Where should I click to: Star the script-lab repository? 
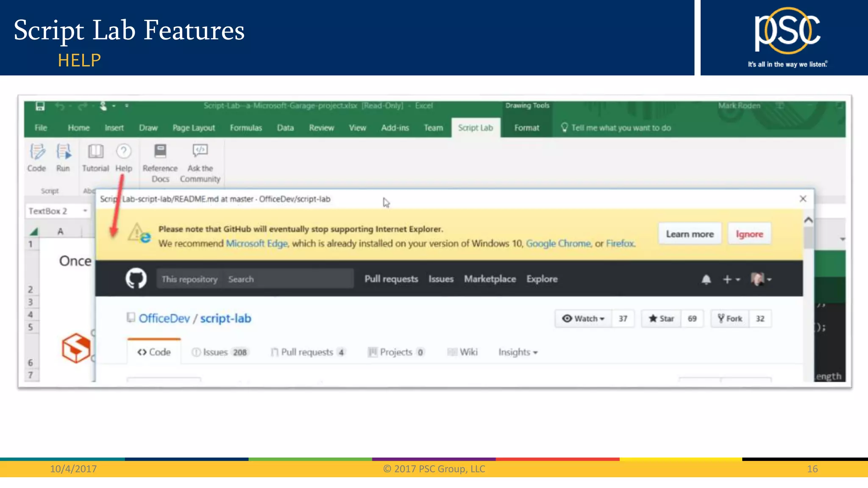(x=661, y=319)
